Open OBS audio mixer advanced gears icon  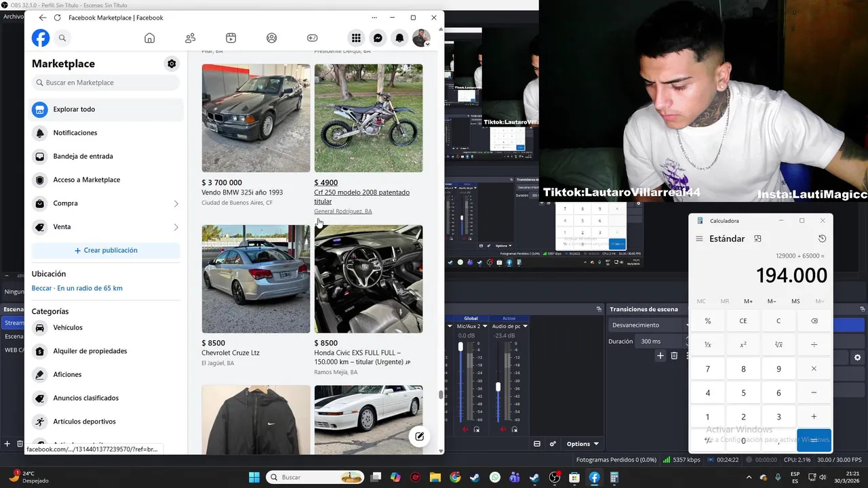point(553,444)
